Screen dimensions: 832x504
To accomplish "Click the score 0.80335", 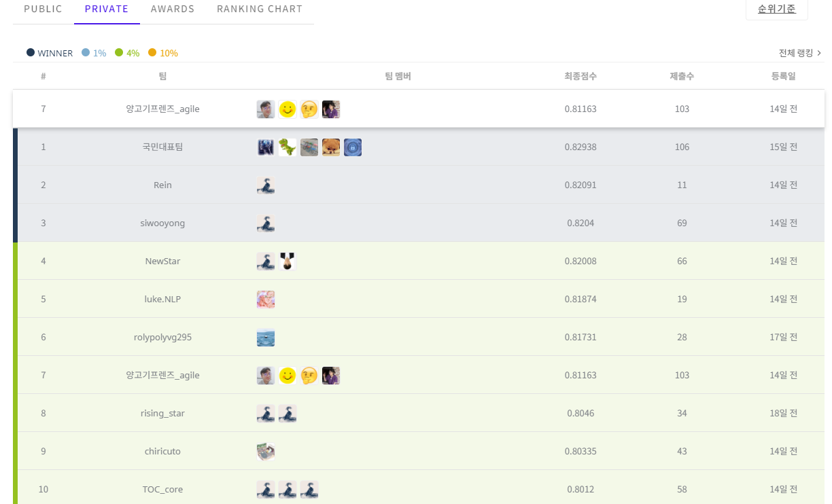I will pyautogui.click(x=580, y=451).
